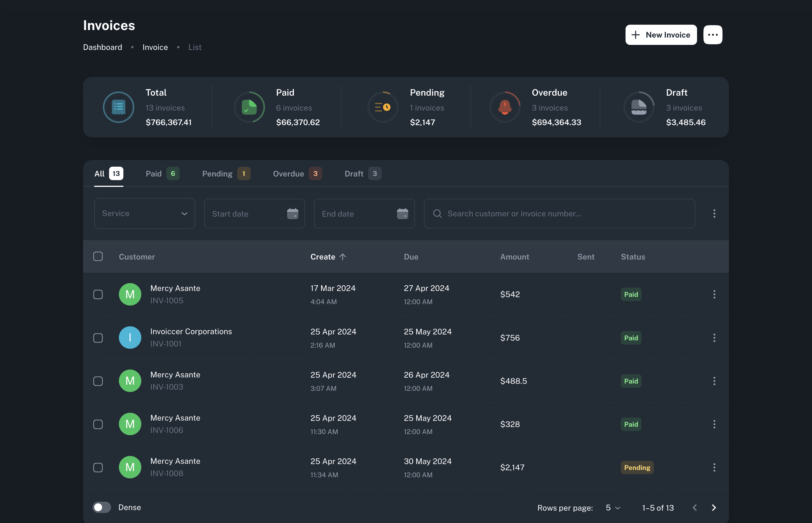Open filter toolbar's vertical dots menu
The height and width of the screenshot is (523, 812).
(714, 214)
